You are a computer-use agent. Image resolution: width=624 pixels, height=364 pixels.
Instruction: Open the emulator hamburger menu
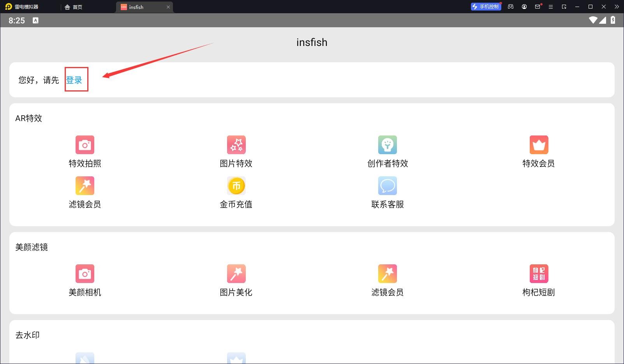click(551, 7)
